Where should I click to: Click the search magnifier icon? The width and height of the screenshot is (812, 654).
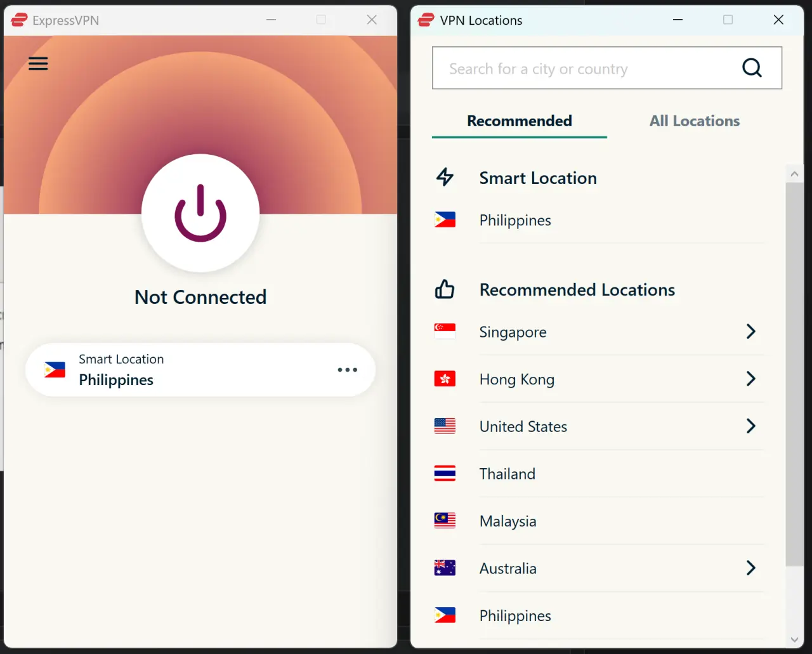click(752, 68)
